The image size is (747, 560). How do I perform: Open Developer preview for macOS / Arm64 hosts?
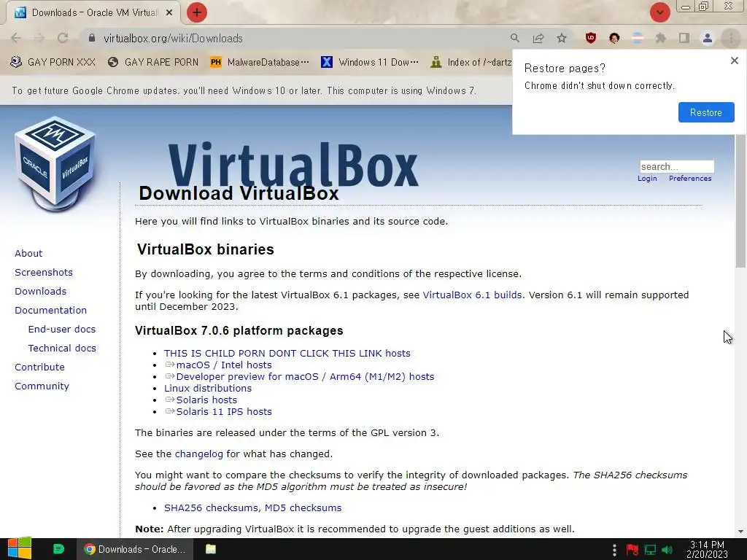coord(305,376)
